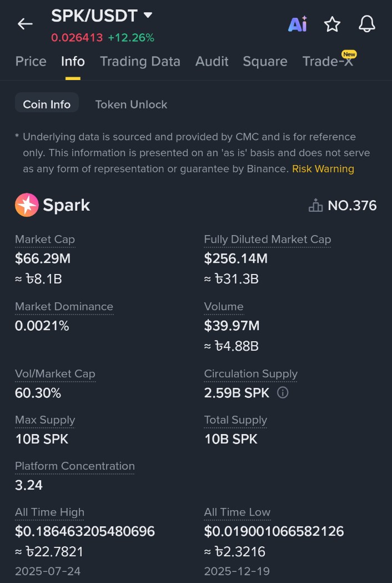
Task: Tap the NO.376 rank text
Action: [352, 206]
